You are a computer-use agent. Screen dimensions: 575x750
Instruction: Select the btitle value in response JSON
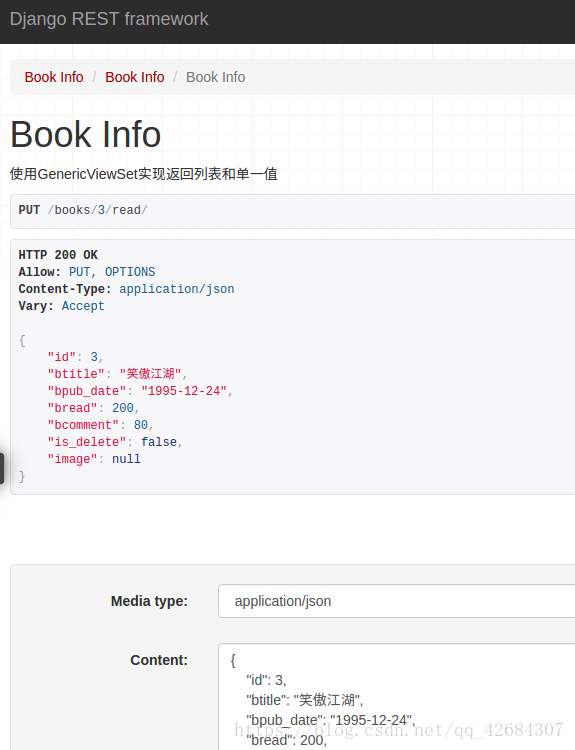(150, 374)
